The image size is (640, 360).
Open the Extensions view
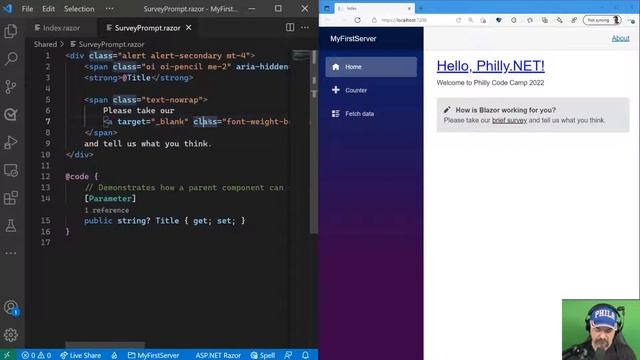[11, 198]
